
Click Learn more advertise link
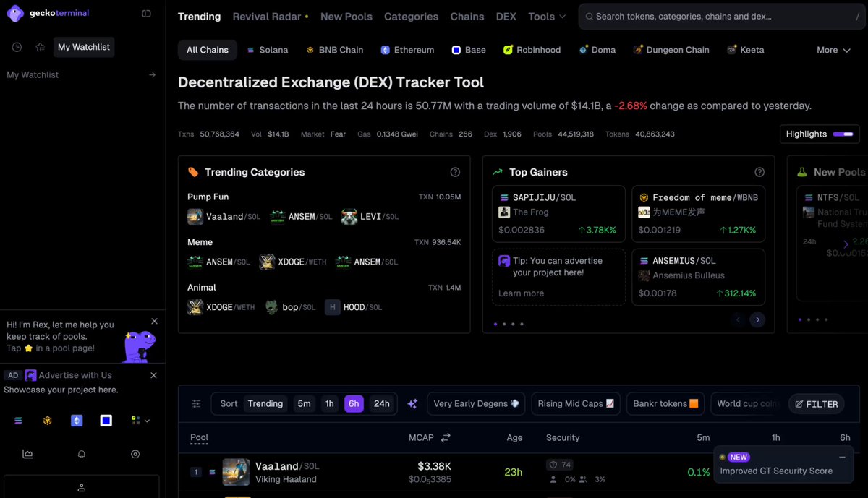pos(521,293)
